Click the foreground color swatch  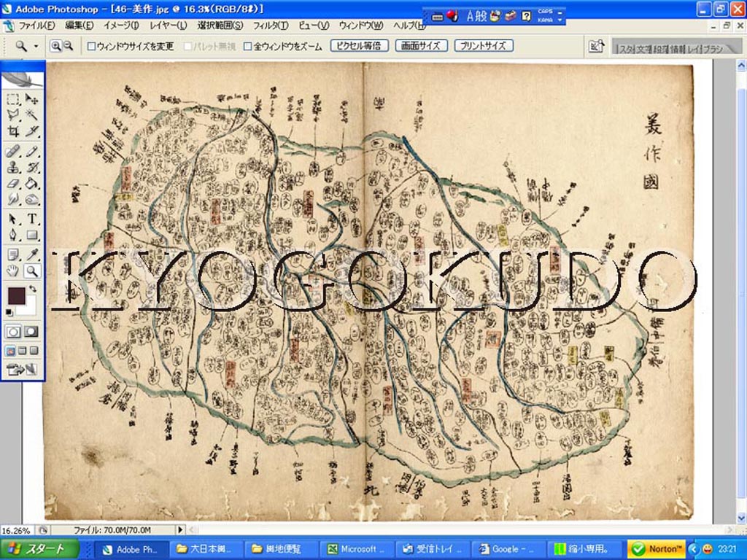[16, 295]
